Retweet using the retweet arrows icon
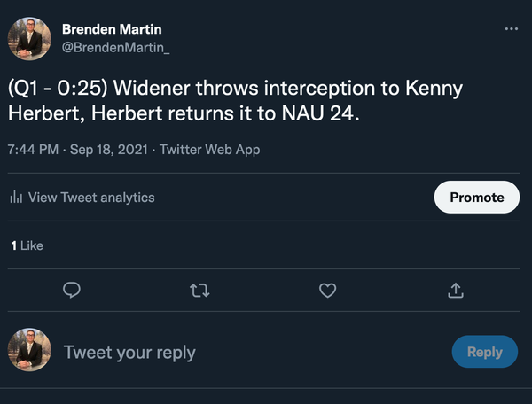532x404 pixels. click(200, 290)
